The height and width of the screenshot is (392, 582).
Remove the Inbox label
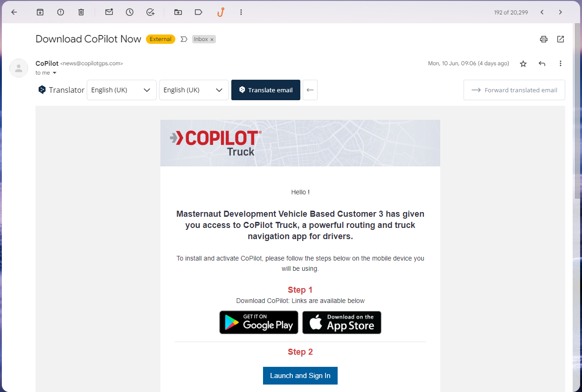pos(212,40)
